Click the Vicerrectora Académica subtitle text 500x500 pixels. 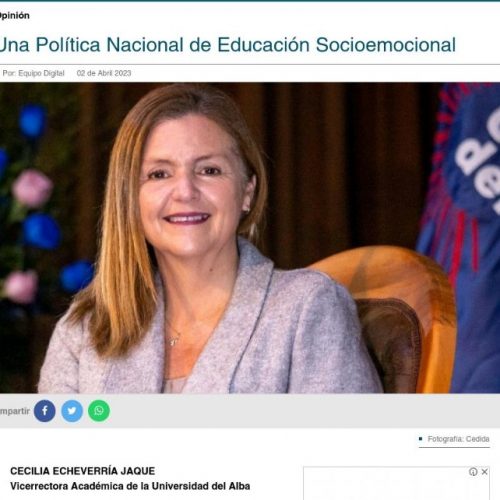tap(130, 486)
